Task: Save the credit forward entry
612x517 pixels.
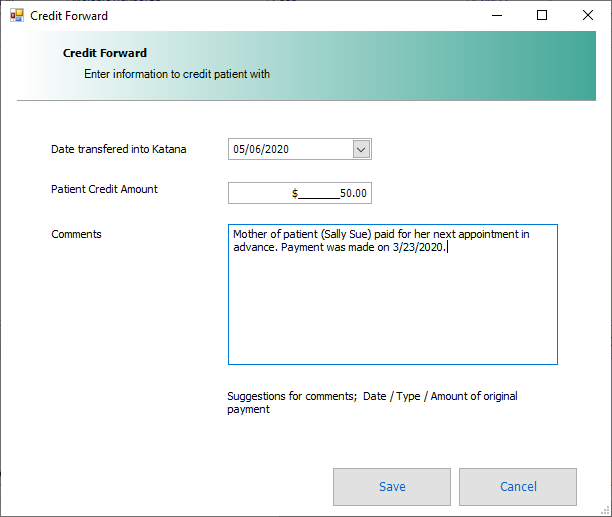Action: coord(392,487)
